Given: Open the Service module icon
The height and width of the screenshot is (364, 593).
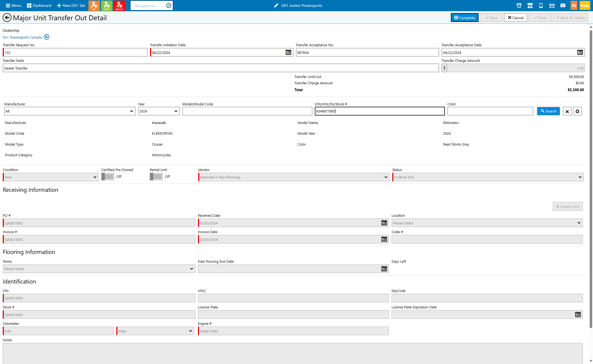Looking at the screenshot, I should (119, 5).
